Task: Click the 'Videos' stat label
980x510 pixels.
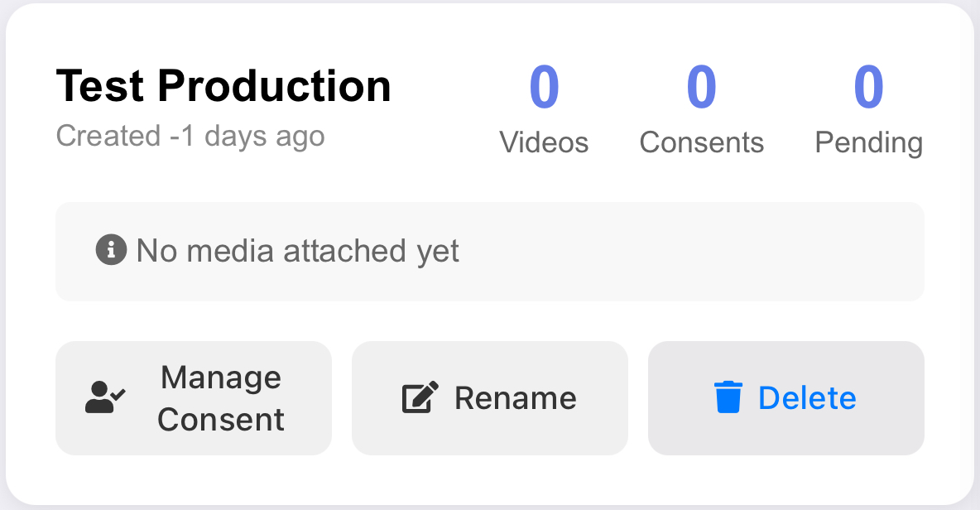Action: [544, 142]
